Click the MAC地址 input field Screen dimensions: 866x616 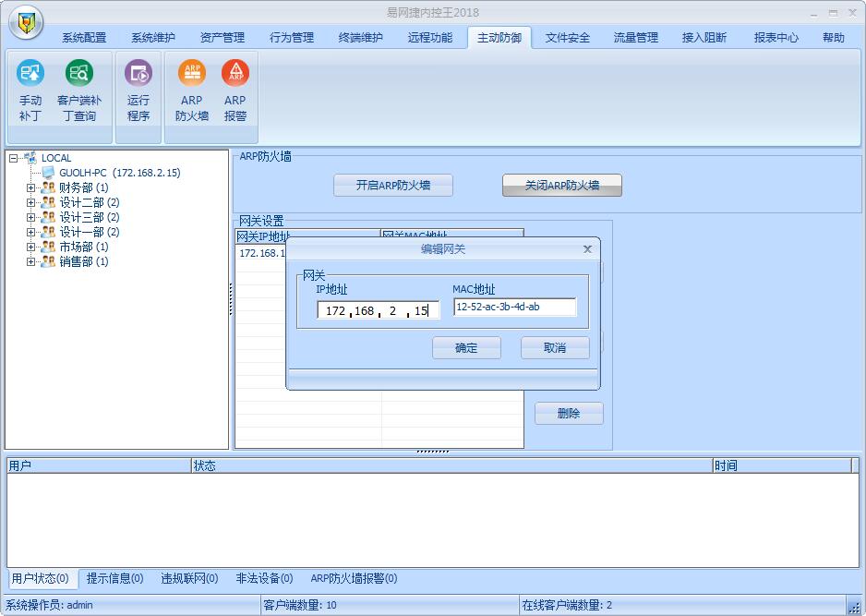point(515,307)
